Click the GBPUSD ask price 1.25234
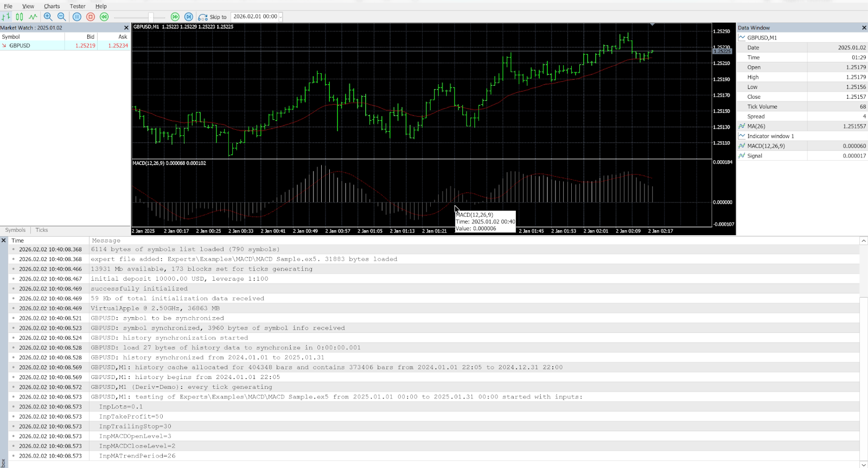Image resolution: width=868 pixels, height=468 pixels. click(118, 46)
